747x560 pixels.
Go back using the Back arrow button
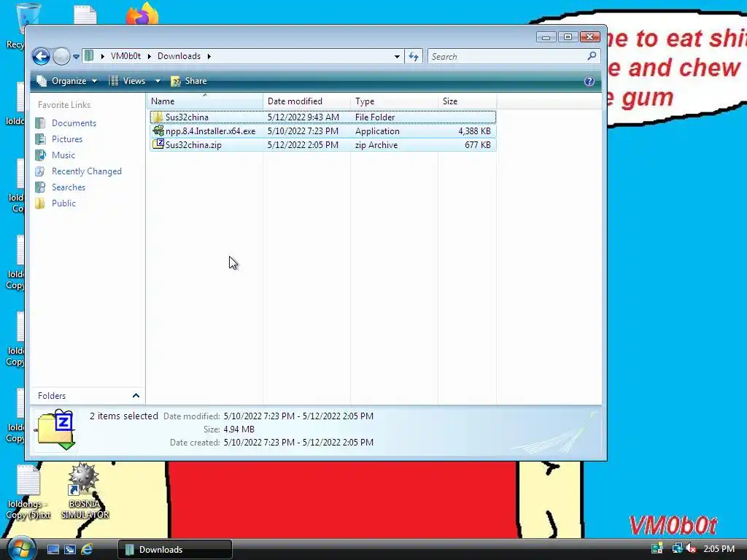[x=41, y=57]
